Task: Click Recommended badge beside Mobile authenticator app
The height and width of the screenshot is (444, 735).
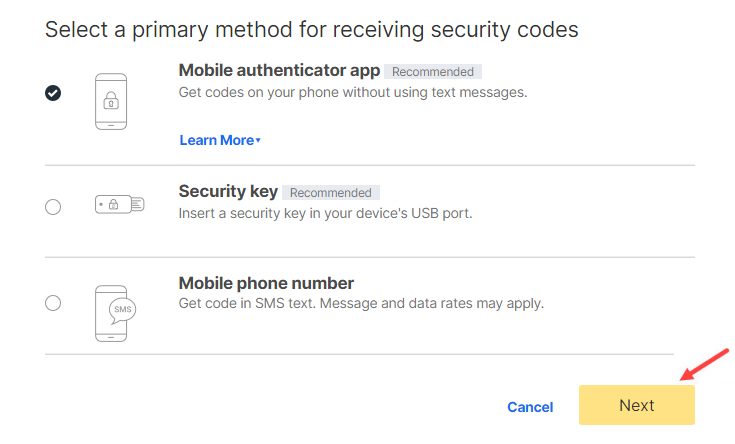Action: coord(433,72)
